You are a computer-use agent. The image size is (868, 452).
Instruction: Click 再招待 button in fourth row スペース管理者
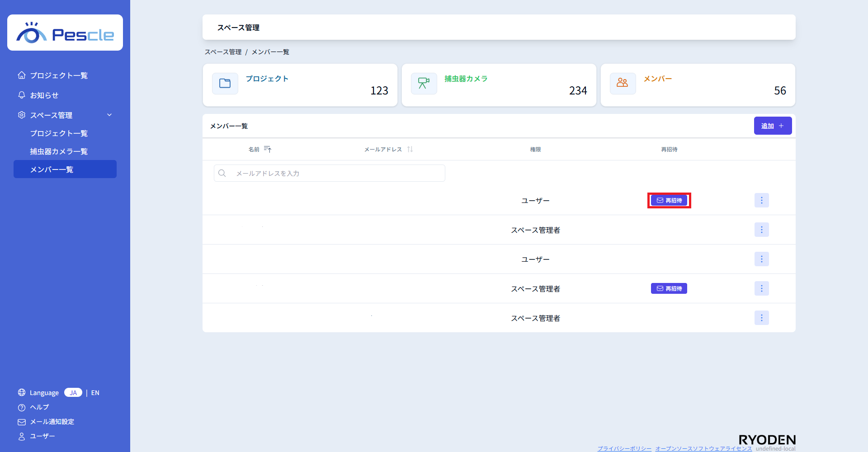669,288
